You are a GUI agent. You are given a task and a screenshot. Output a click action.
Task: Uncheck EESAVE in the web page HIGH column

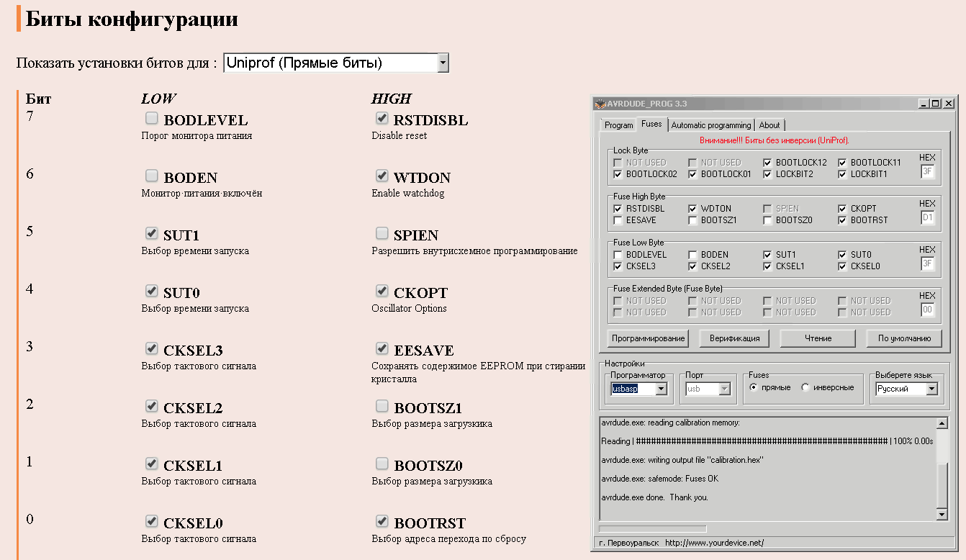point(382,348)
